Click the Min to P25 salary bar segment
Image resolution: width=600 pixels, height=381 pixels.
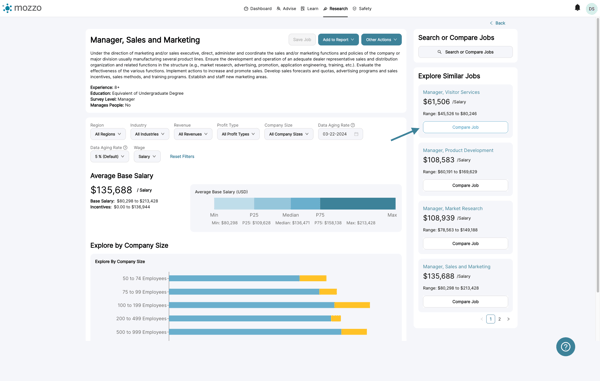click(234, 204)
